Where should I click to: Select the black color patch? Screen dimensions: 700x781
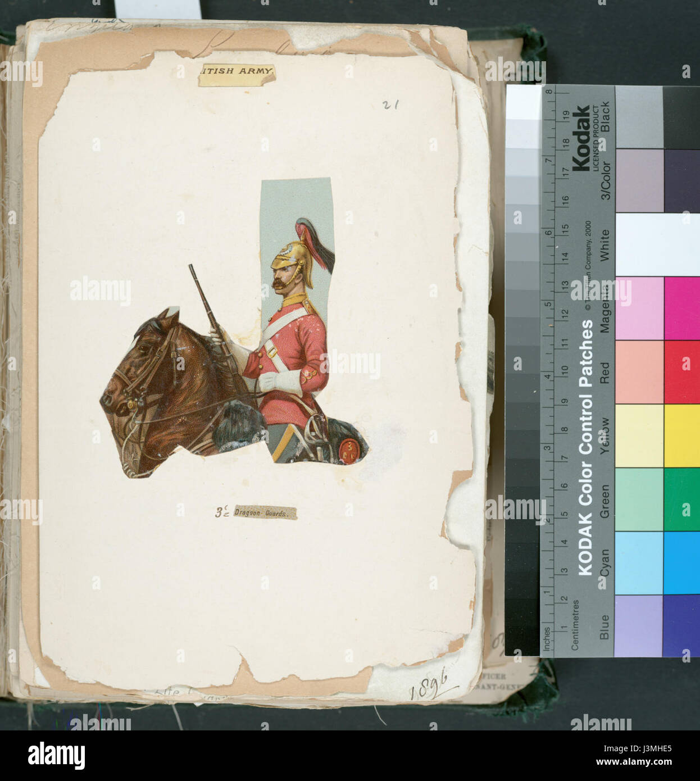682,117
